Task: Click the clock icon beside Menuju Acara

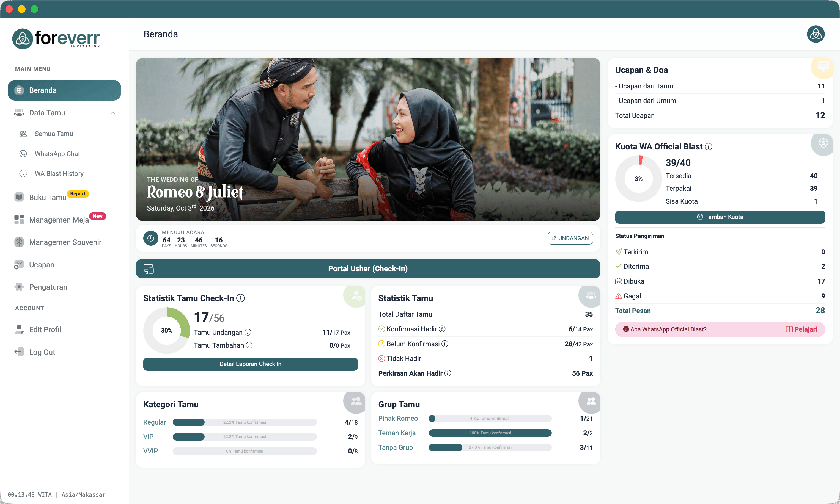Action: pyautogui.click(x=150, y=239)
